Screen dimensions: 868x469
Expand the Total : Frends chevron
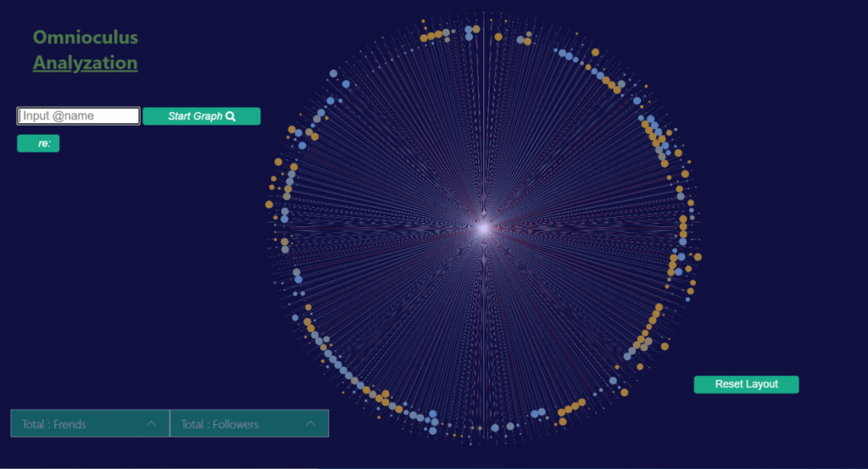[151, 423]
